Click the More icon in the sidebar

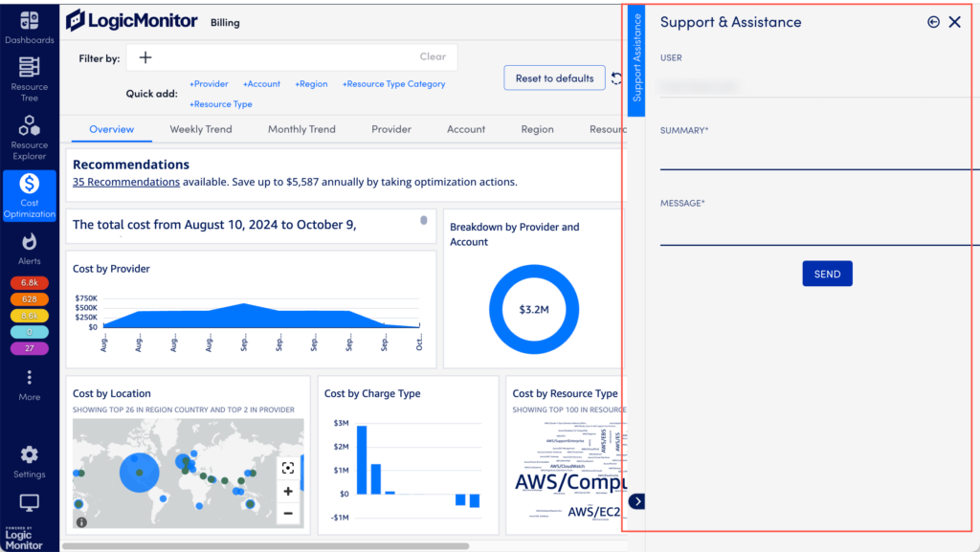click(x=29, y=379)
